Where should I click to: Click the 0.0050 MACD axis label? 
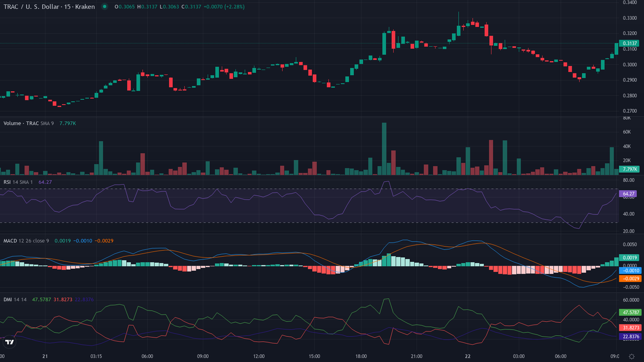629,245
